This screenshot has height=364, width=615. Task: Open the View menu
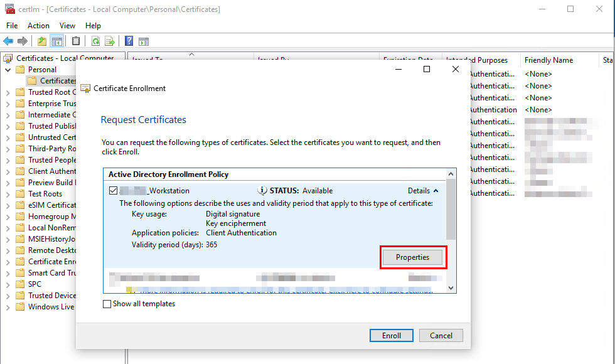pos(67,26)
